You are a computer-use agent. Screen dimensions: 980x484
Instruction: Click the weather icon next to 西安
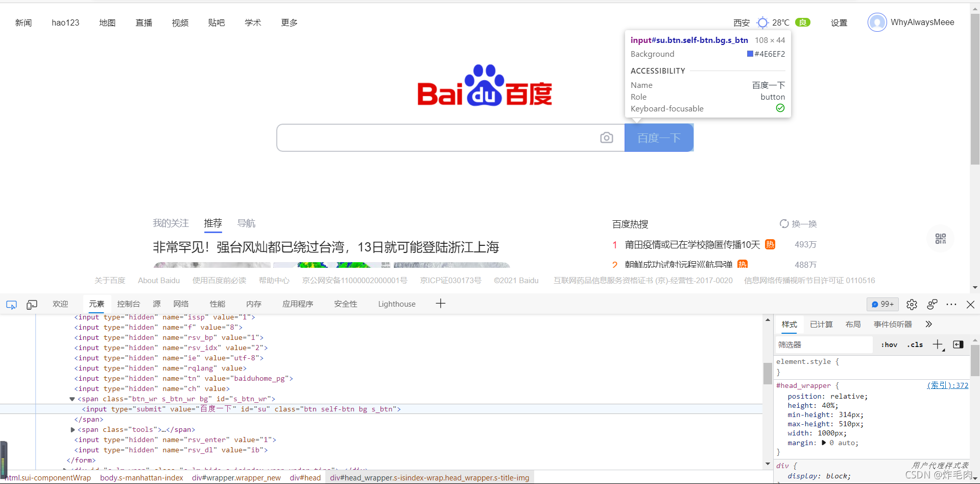pos(762,22)
